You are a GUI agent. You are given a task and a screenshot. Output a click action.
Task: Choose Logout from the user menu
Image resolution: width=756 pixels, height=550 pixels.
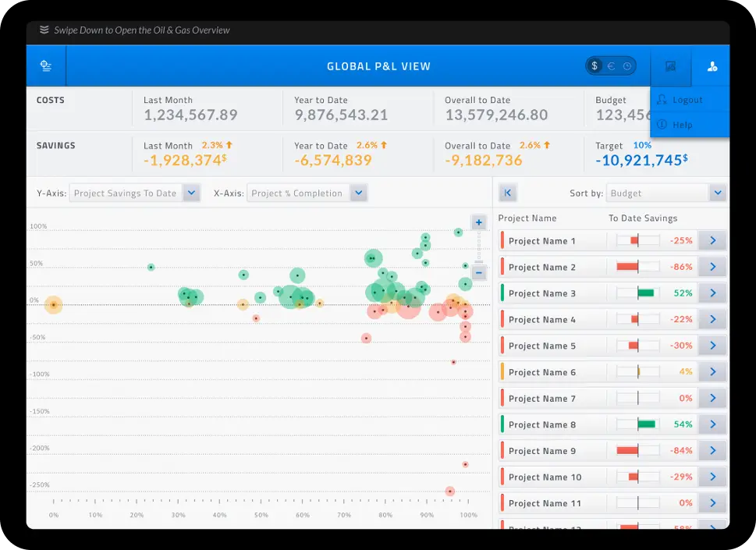tap(687, 100)
